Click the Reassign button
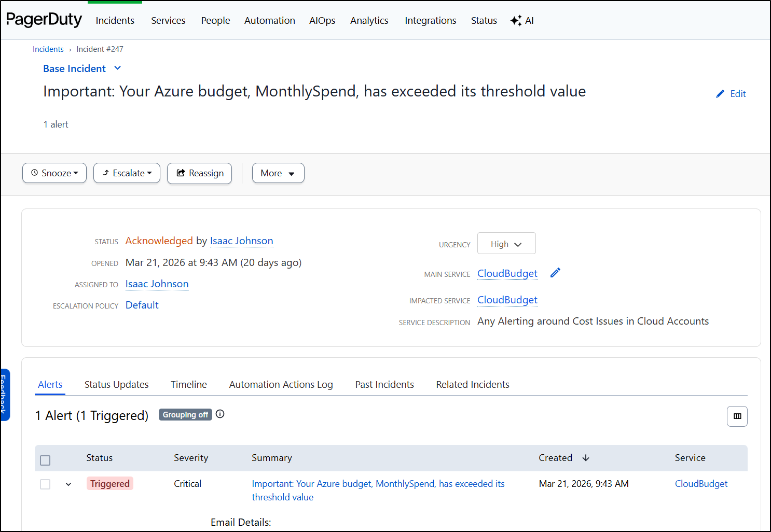 (199, 173)
